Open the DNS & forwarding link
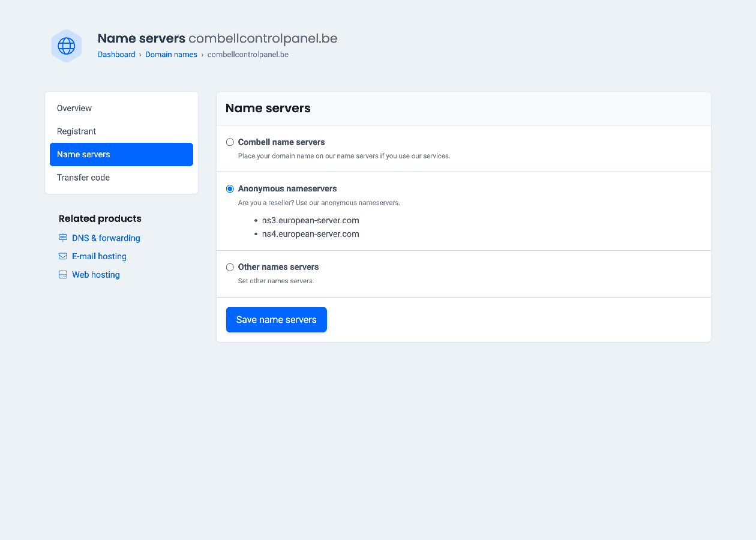 coord(106,238)
